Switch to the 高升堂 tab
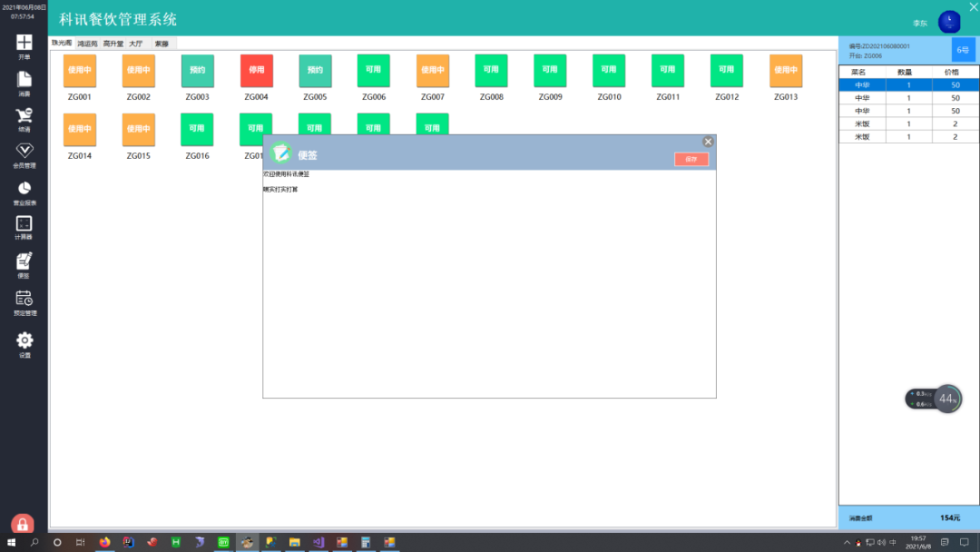The width and height of the screenshot is (980, 552). click(113, 44)
